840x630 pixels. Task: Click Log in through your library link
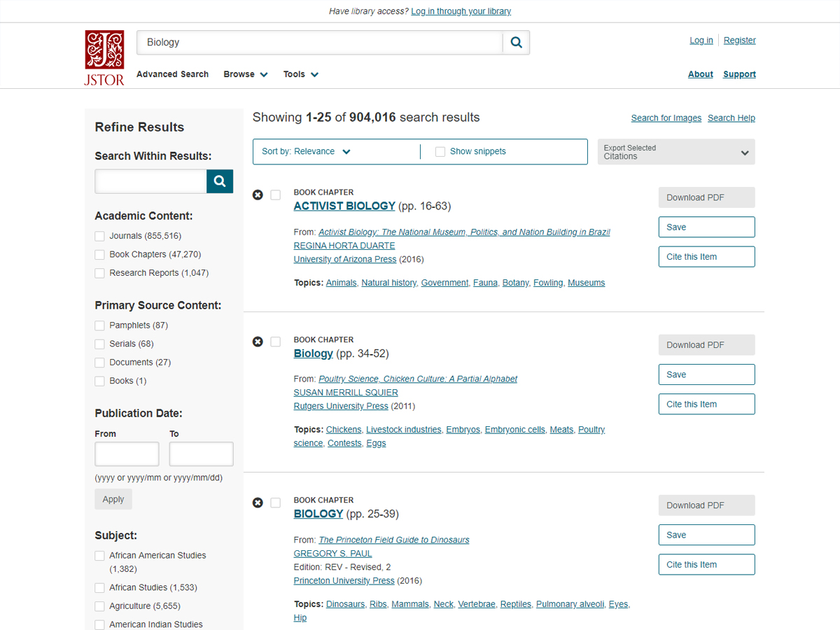[461, 11]
